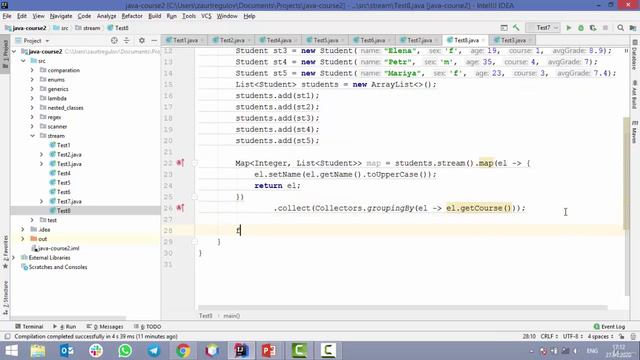640x360 pixels.
Task: Run the Test7 configuration
Action: [x=569, y=28]
